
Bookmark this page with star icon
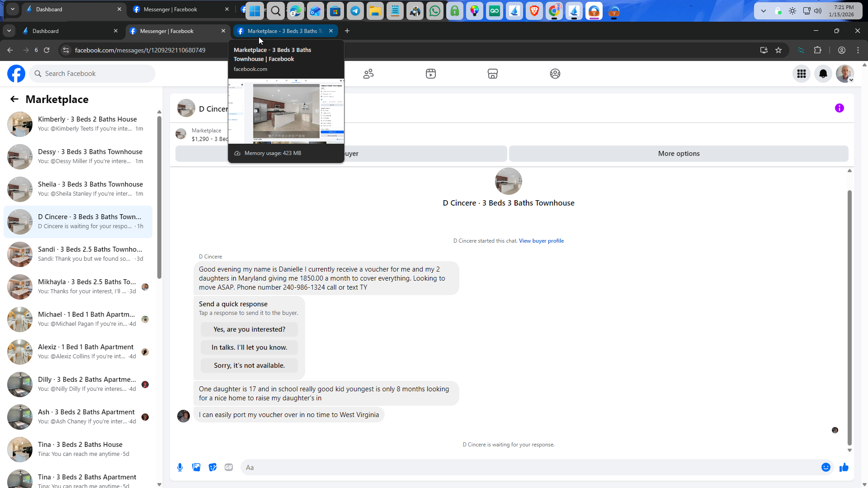coord(778,50)
